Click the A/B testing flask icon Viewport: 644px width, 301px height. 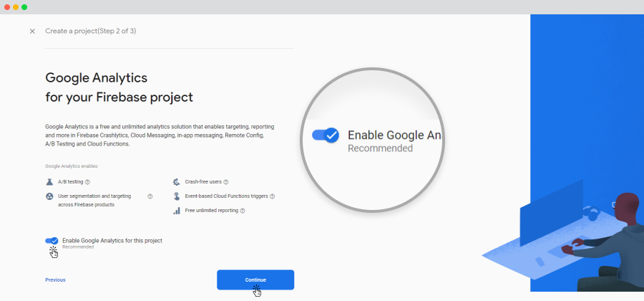(49, 182)
